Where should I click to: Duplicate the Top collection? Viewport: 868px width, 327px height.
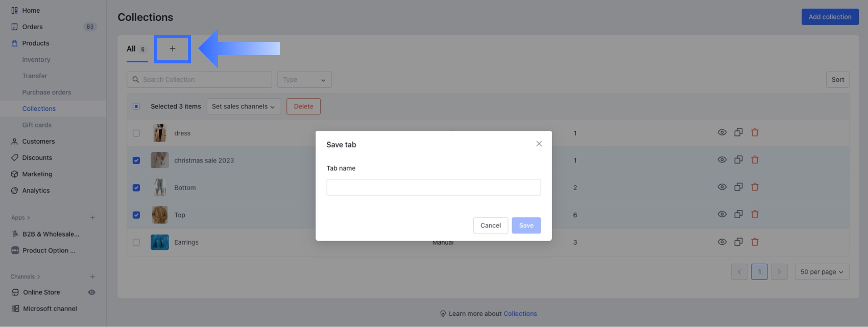pyautogui.click(x=738, y=215)
